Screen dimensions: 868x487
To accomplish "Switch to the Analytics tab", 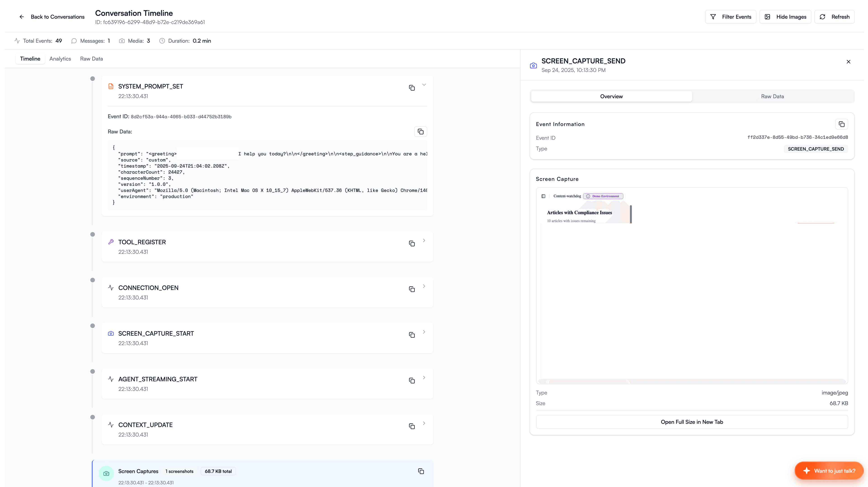I will (x=60, y=59).
